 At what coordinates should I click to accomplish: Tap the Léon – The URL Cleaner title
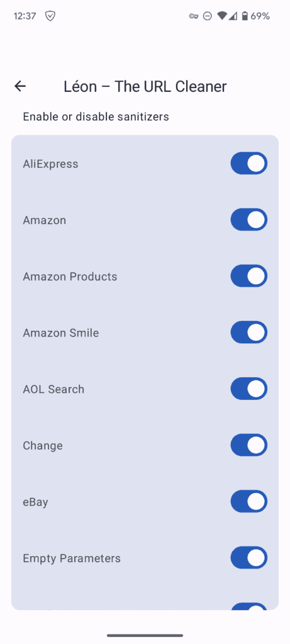[x=145, y=86]
